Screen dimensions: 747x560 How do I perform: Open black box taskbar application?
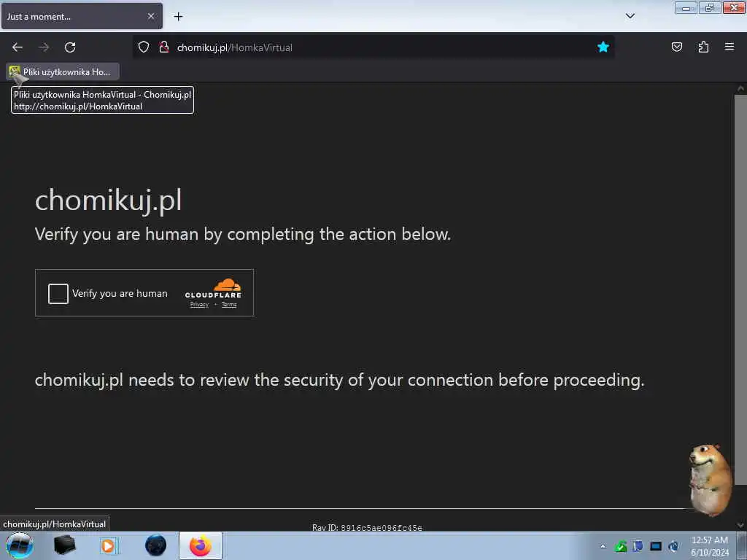pyautogui.click(x=65, y=545)
